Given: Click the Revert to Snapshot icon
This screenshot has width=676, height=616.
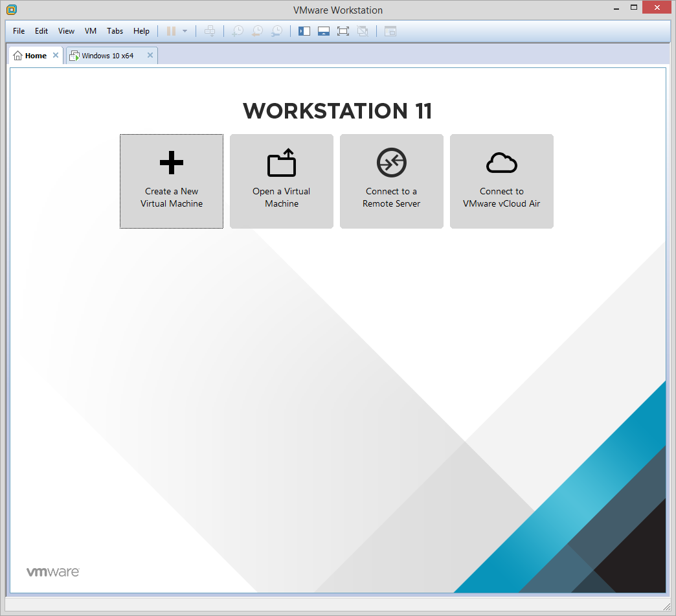Looking at the screenshot, I should coord(257,31).
